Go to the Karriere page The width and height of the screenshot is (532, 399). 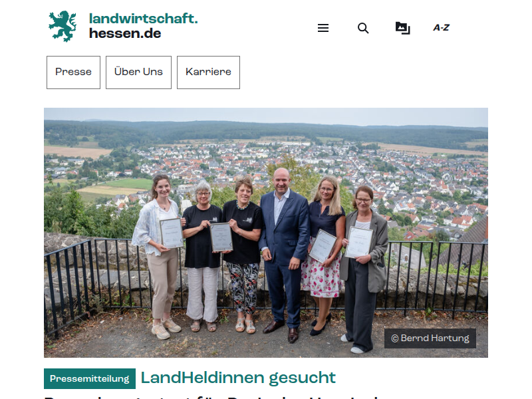[208, 72]
